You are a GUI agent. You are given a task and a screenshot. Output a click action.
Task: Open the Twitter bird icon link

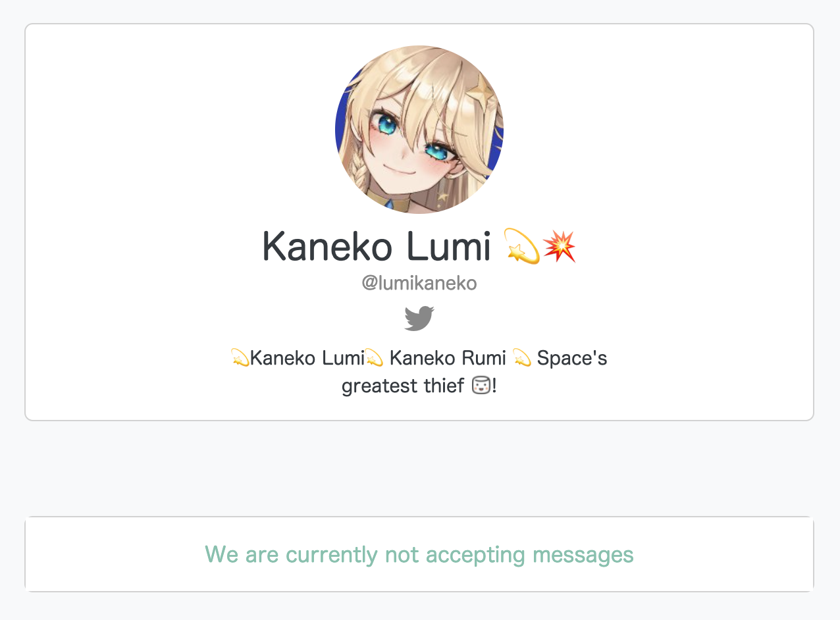tap(419, 319)
